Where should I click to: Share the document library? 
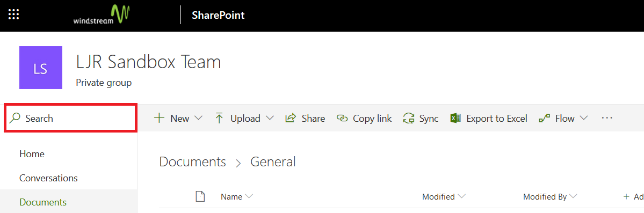click(x=305, y=119)
